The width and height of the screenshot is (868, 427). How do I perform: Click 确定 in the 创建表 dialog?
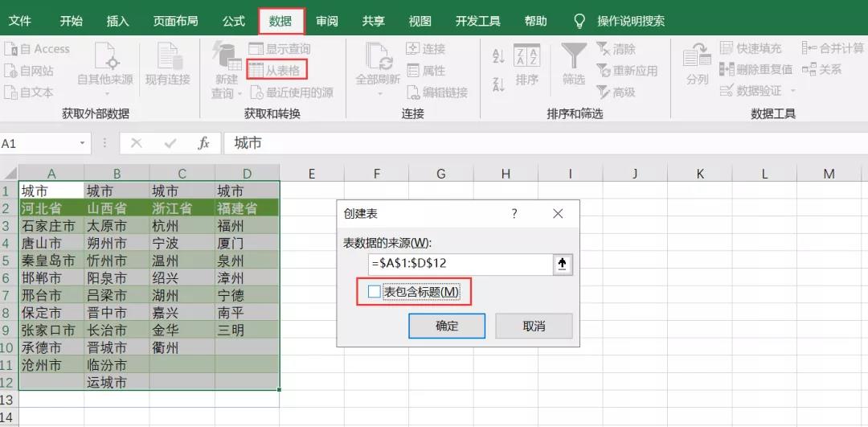[x=447, y=326]
